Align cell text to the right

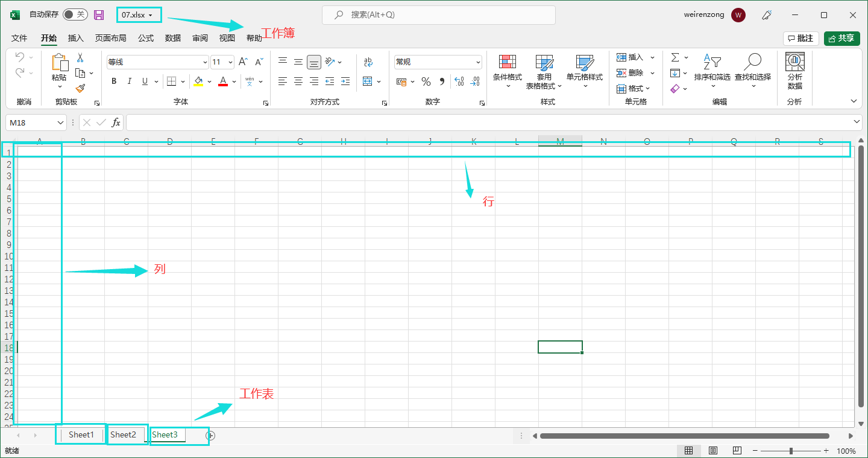pyautogui.click(x=313, y=81)
